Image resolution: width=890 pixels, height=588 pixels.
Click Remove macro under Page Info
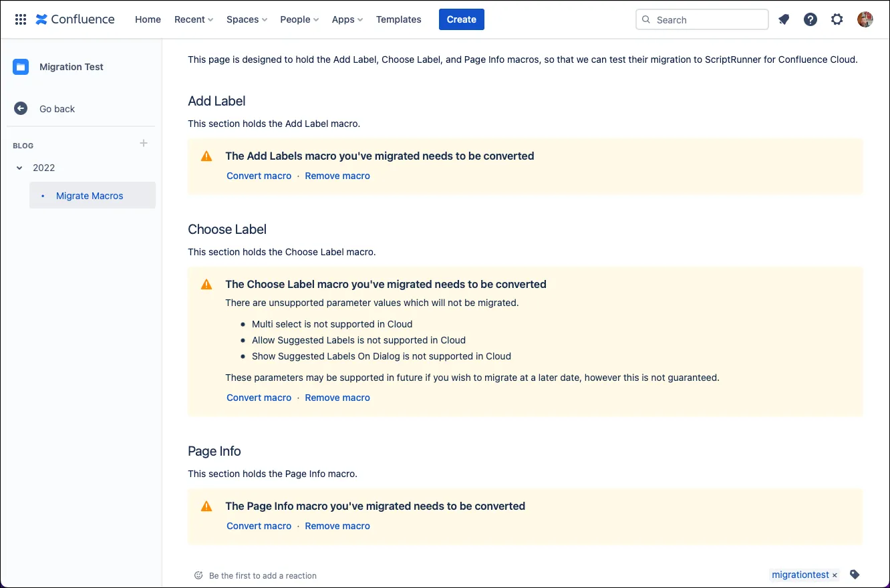coord(337,526)
